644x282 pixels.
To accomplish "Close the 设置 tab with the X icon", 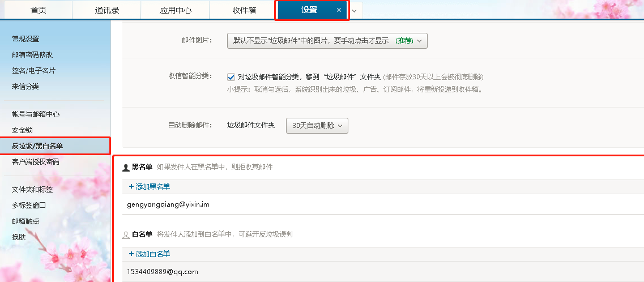I will (x=339, y=10).
